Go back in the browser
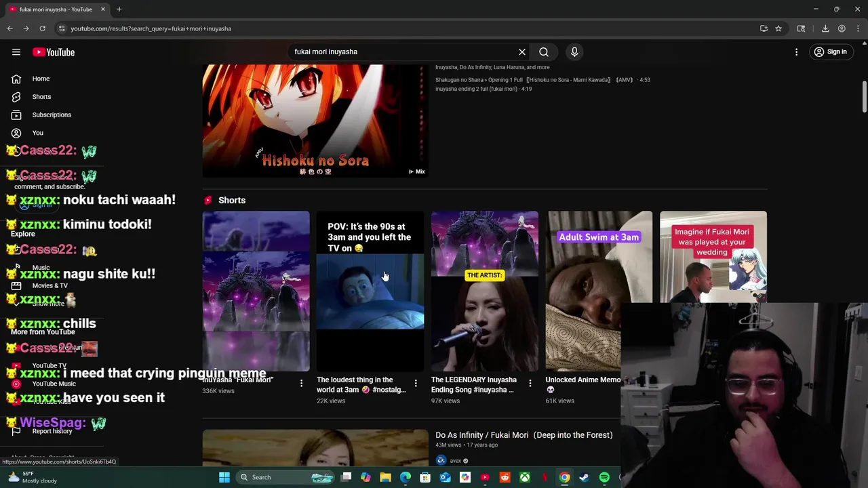This screenshot has width=868, height=488. pos(10,28)
